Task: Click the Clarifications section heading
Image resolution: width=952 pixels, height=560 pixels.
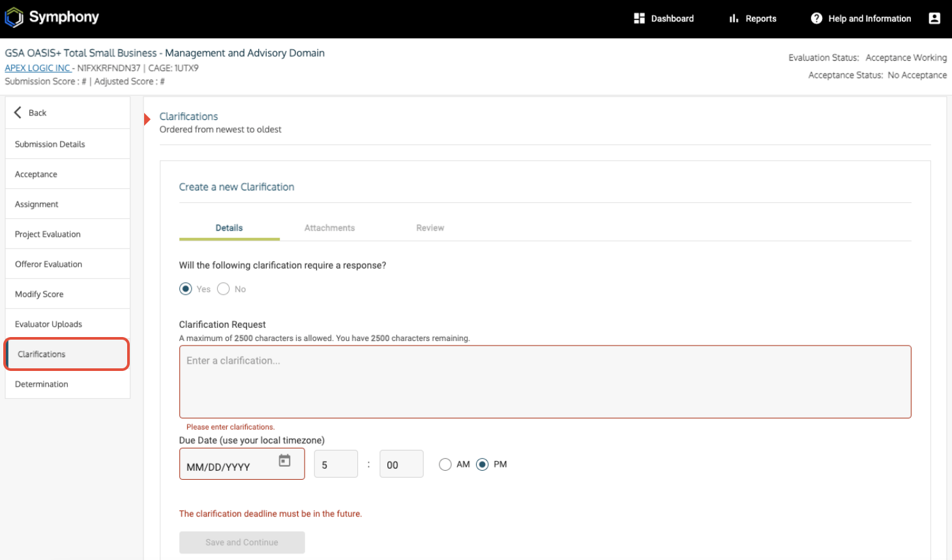Action: point(189,117)
